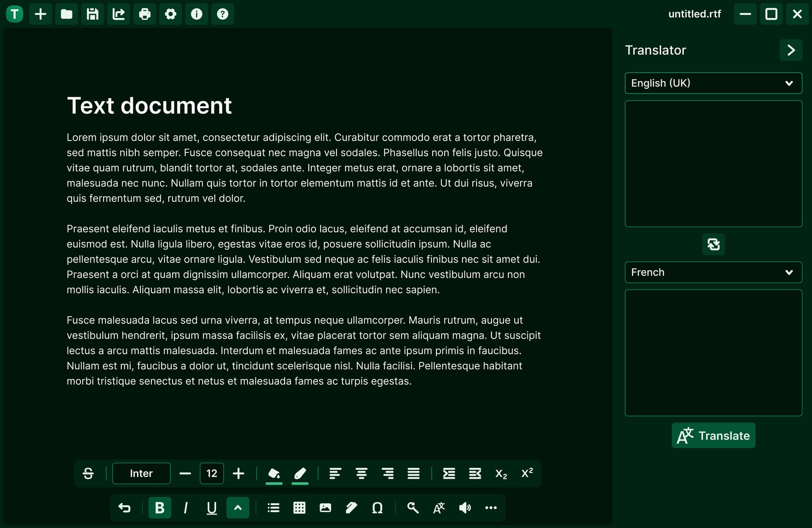Open the French target language dropdown

713,272
